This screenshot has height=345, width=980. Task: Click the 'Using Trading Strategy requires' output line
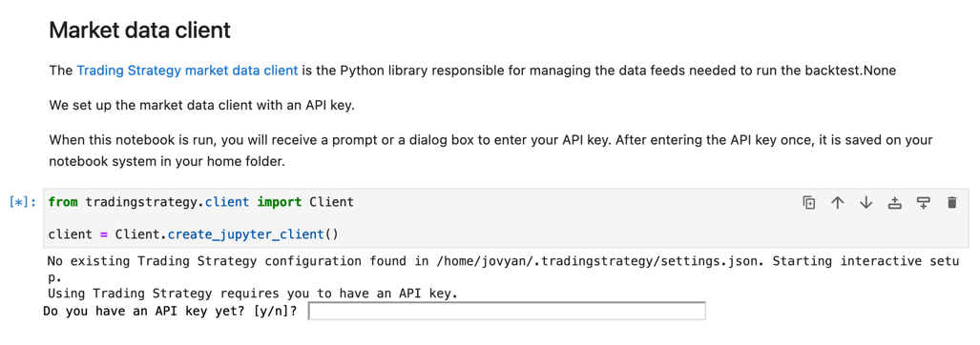pos(253,294)
